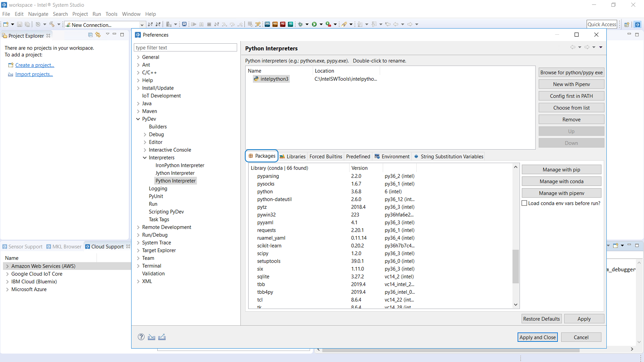This screenshot has width=644, height=362.
Task: Open the Preferences help question-mark icon
Action: 141,337
